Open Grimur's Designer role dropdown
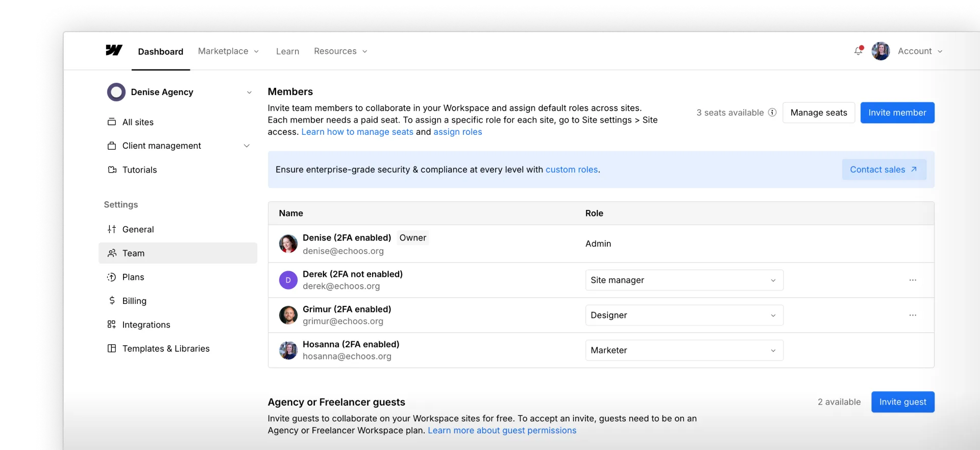This screenshot has height=450, width=980. pos(684,315)
